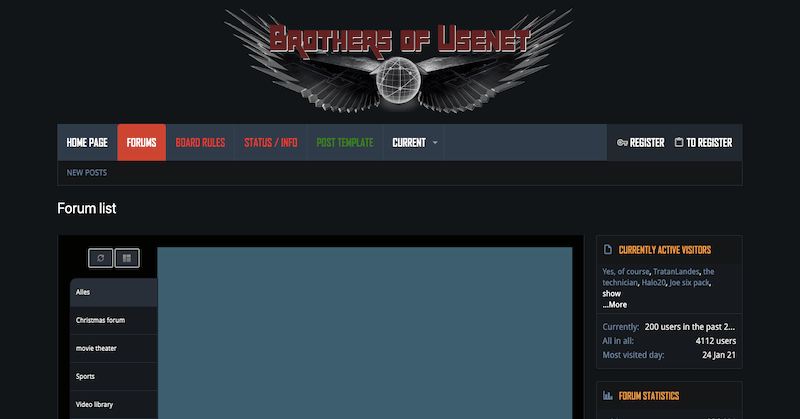This screenshot has width=800, height=419.
Task: Select the Sports category
Action: (113, 377)
